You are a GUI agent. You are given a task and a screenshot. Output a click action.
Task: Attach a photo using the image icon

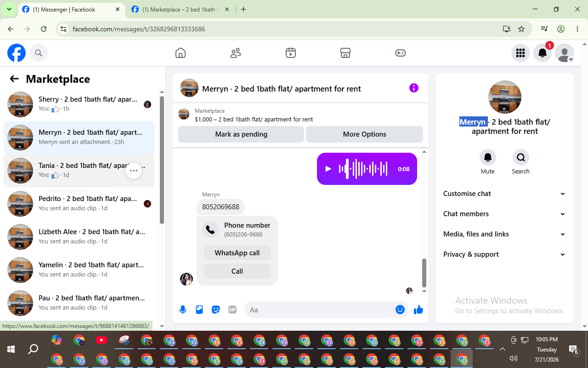click(199, 310)
